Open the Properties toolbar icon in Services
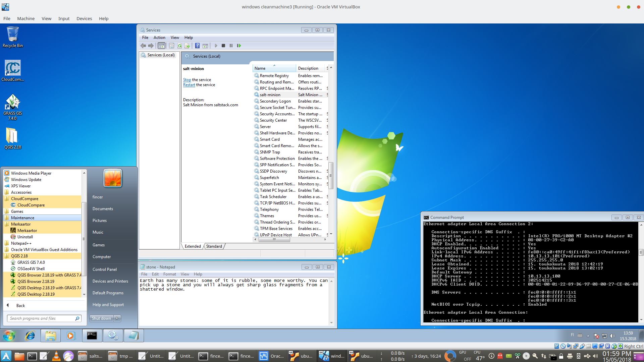The image size is (644, 362). click(172, 46)
